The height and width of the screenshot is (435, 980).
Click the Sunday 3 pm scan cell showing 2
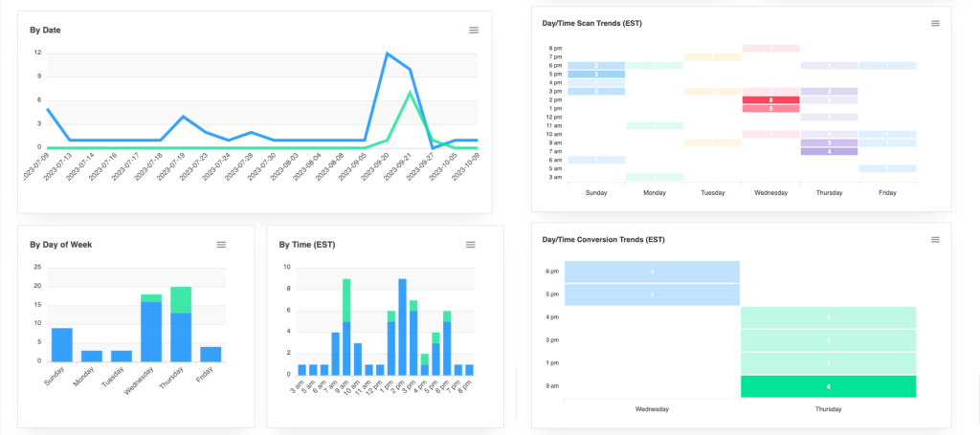(x=596, y=91)
